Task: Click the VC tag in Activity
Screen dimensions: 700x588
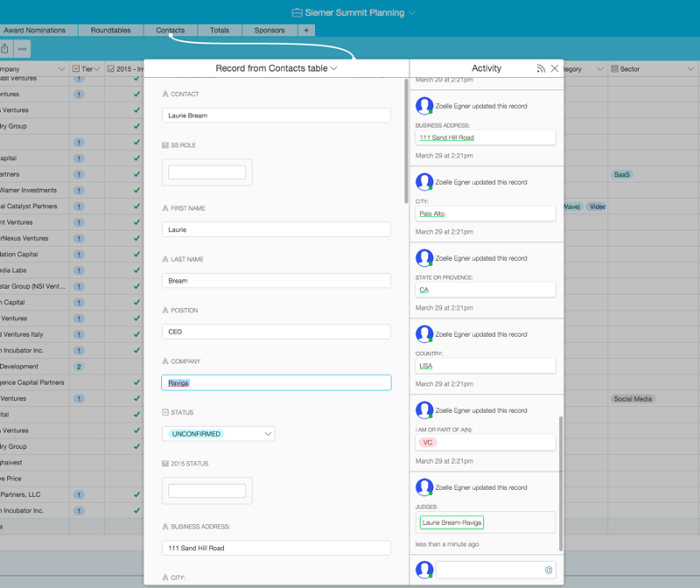Action: (428, 442)
